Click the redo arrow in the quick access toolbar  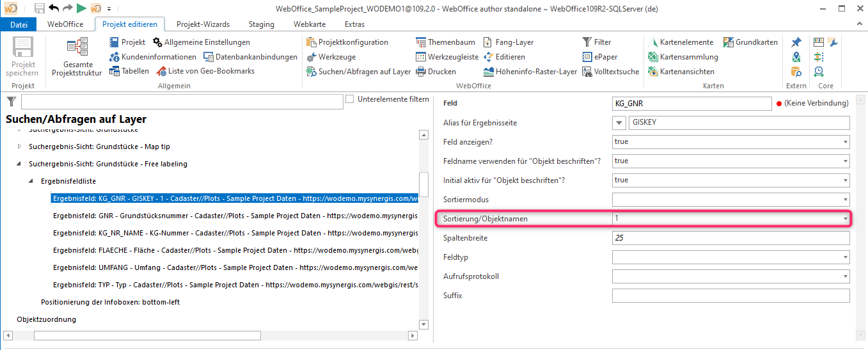click(x=68, y=8)
